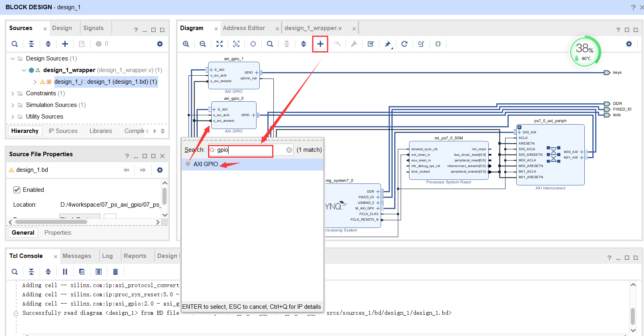644x336 pixels.
Task: Fit the diagram to the window
Action: click(x=220, y=44)
